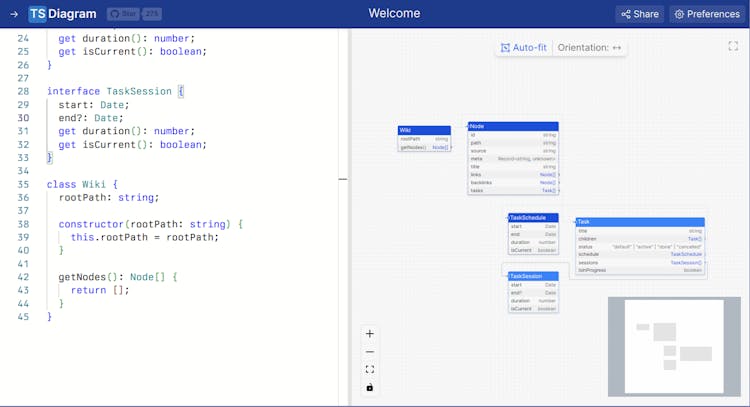This screenshot has height=407, width=750.
Task: Click the constructor declaration on line 38
Action: (x=151, y=224)
